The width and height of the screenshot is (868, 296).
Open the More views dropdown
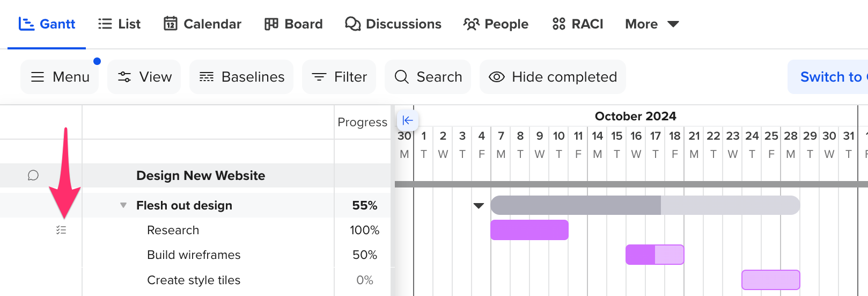652,24
